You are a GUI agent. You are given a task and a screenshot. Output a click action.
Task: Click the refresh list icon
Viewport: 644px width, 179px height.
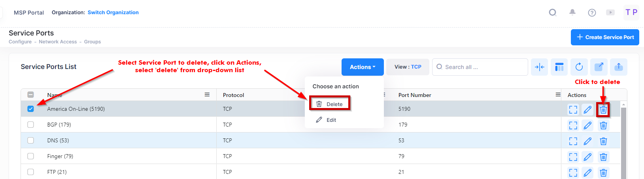click(x=579, y=67)
